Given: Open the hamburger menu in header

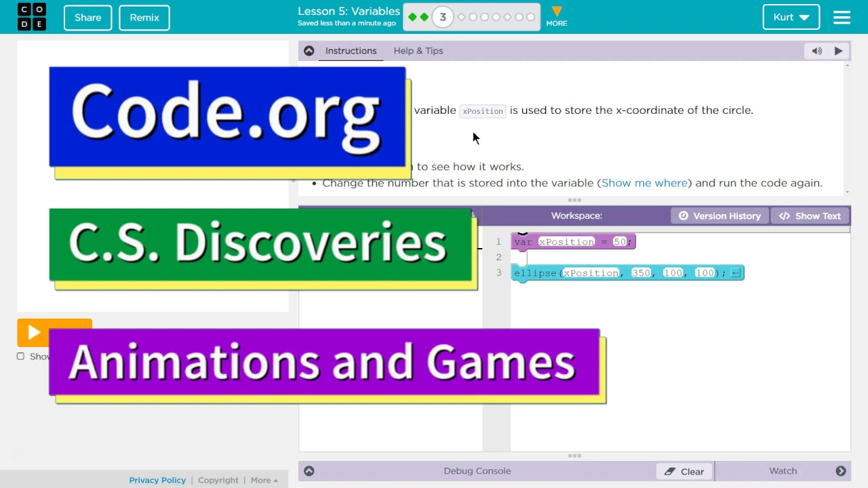Looking at the screenshot, I should 842,18.
